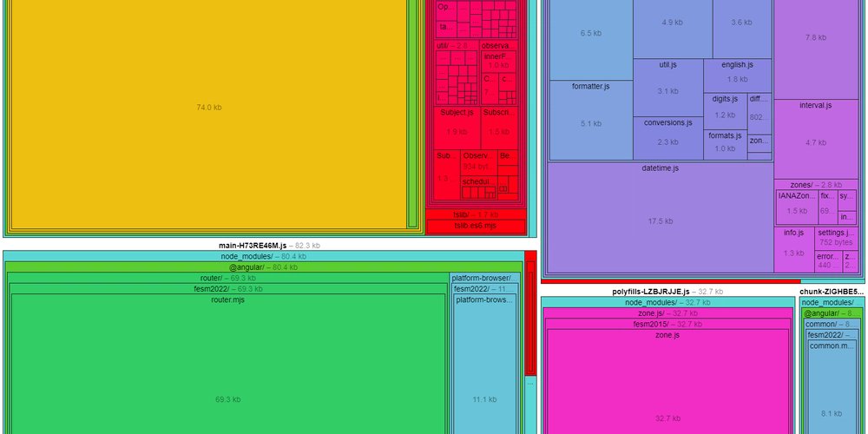Select the large yellow 74.0 kb treemap cell
This screenshot has height=434, width=868.
point(208,114)
